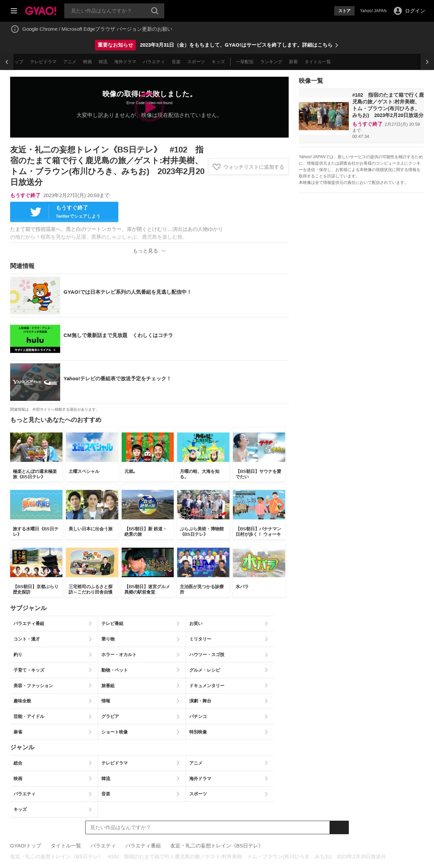Open ショート映像 subgenre row
This screenshot has width=434, height=868.
tap(142, 732)
